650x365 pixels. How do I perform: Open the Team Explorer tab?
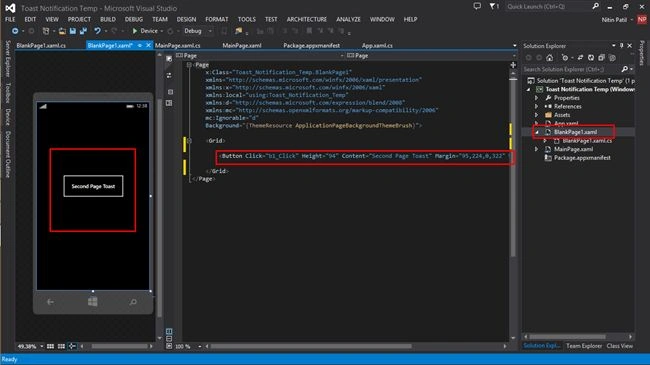point(584,346)
